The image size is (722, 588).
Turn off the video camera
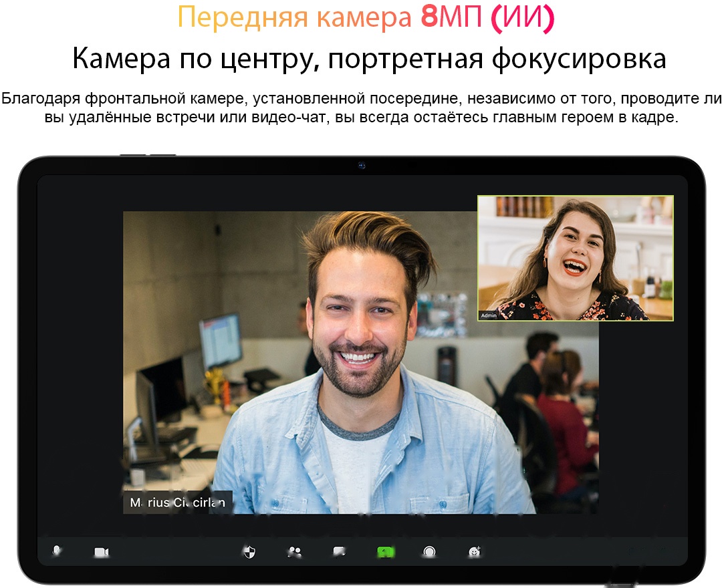(100, 551)
